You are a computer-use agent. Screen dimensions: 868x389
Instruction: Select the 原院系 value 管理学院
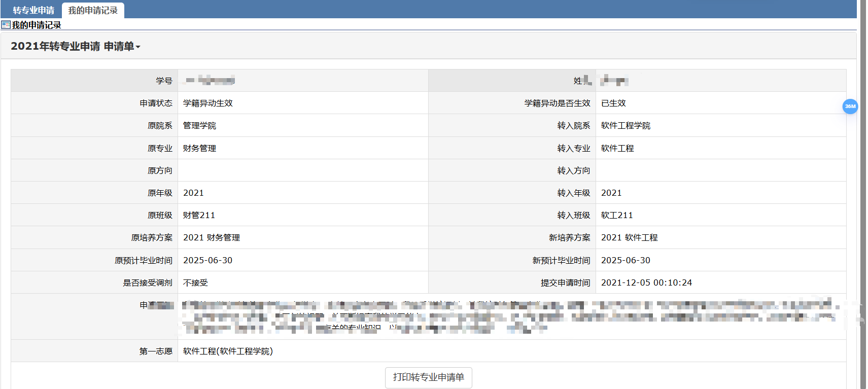(199, 125)
